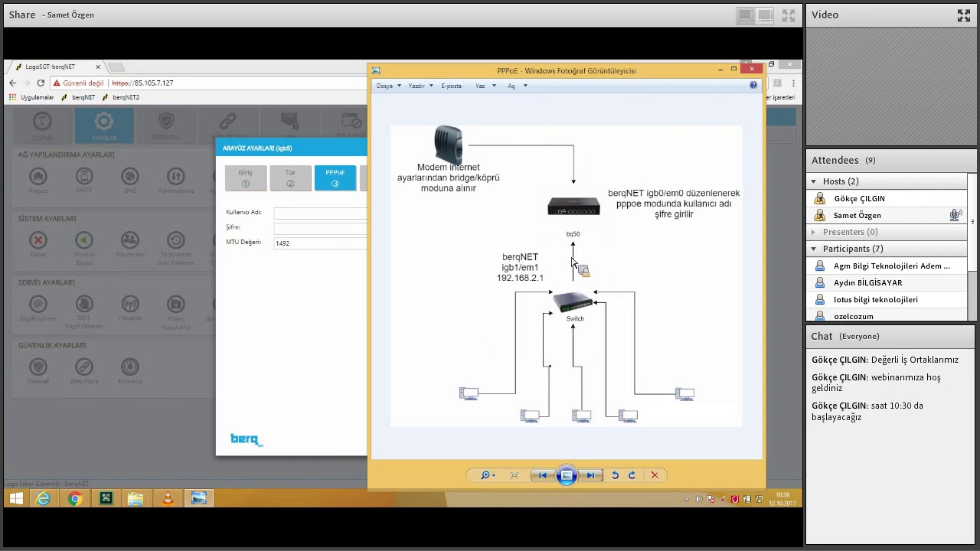Open DHCP settings icon
Screen dimensions: 980x551
coord(84,177)
